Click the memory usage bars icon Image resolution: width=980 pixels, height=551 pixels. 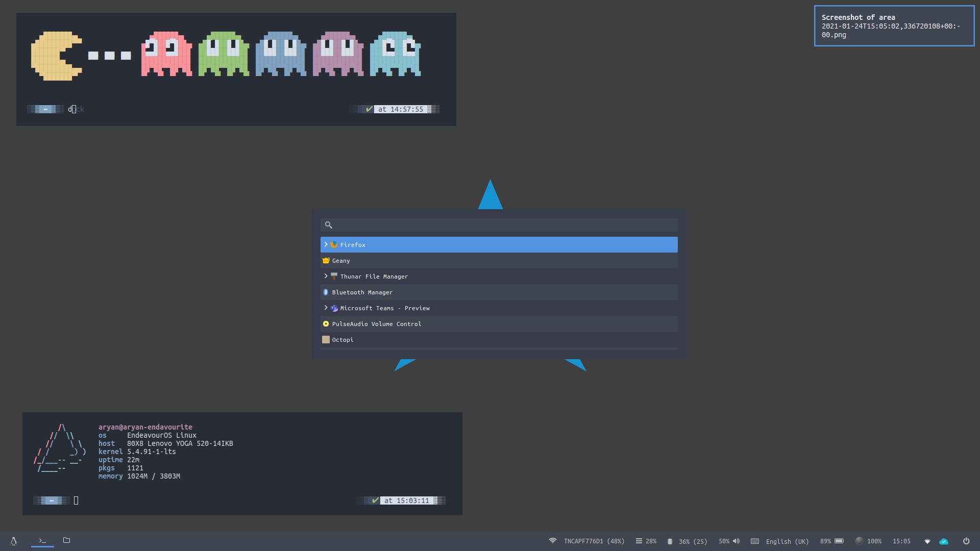click(639, 541)
